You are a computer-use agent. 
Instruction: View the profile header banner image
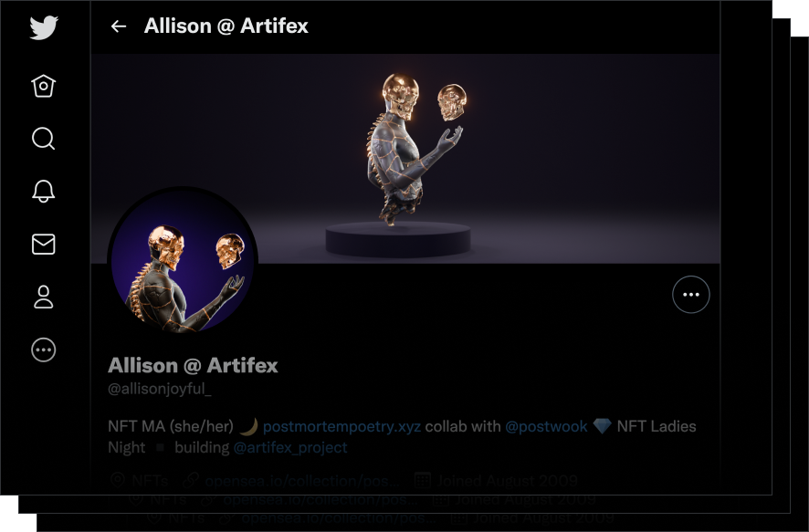click(x=405, y=159)
